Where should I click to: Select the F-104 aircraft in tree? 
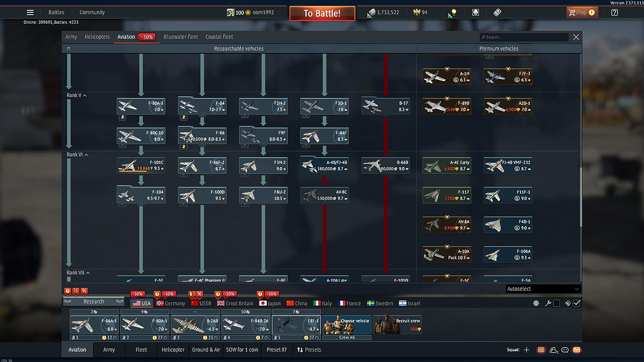click(x=141, y=195)
